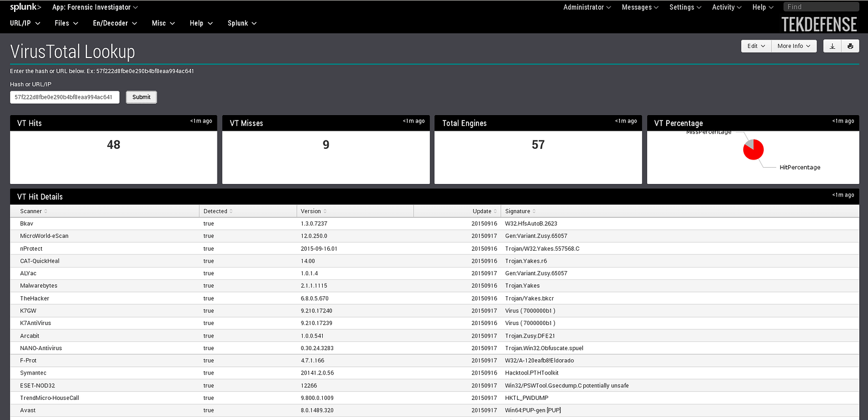Open the Activity dropdown
Screen dimensions: 868x420
pyautogui.click(x=726, y=7)
